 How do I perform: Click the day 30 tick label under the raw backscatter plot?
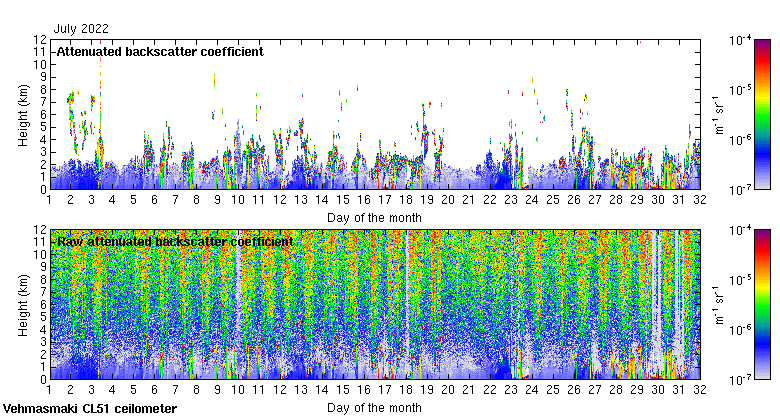click(x=658, y=390)
